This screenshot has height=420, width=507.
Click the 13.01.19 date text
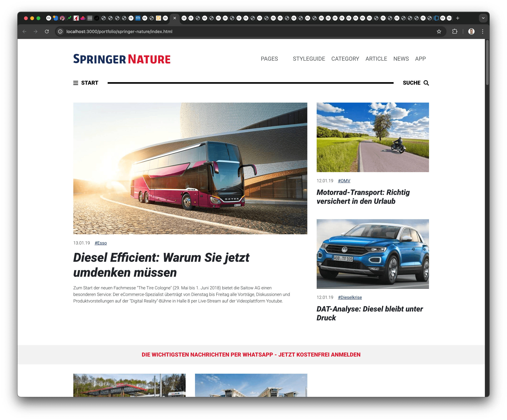point(82,243)
